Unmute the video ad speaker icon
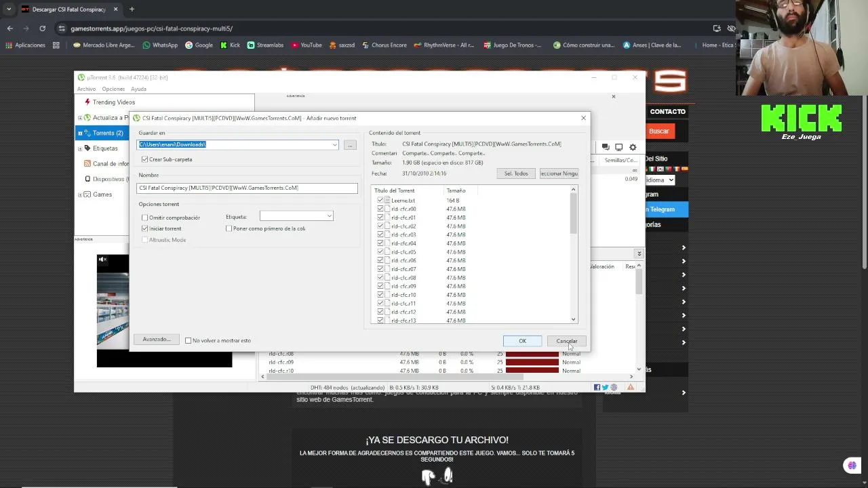 102,259
